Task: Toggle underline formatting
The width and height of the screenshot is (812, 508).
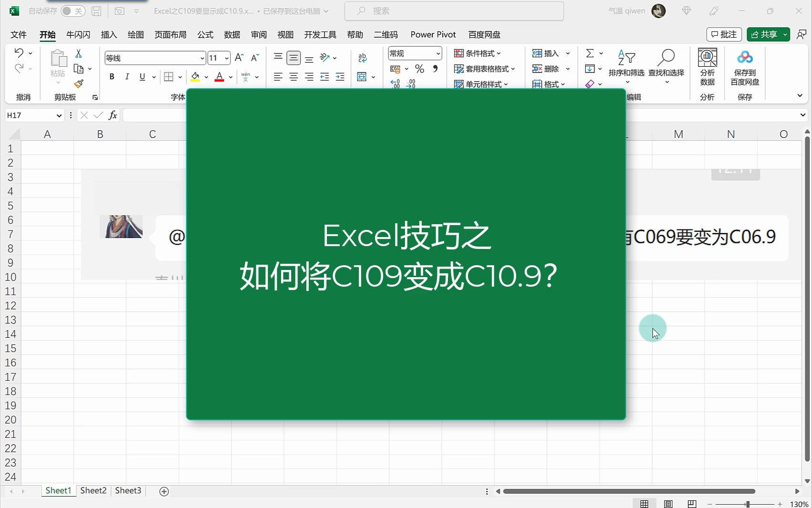Action: point(142,76)
